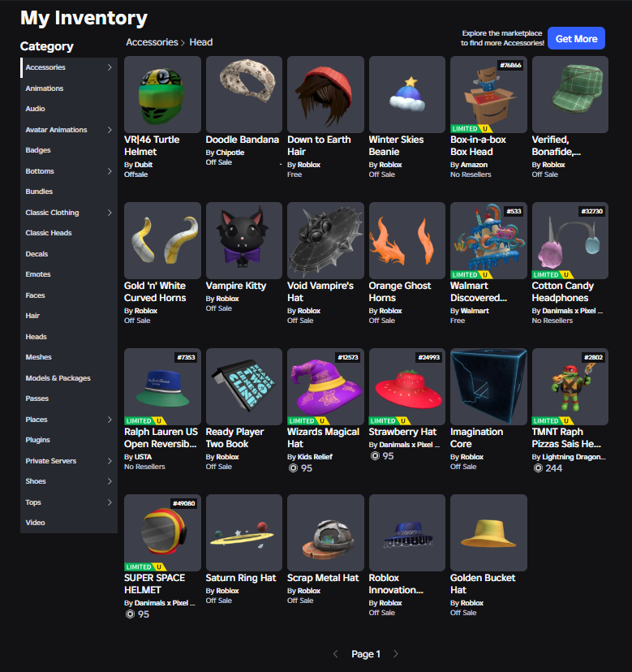Screen dimensions: 632x672
Task: Open the Heads category
Action: pyautogui.click(x=69, y=337)
